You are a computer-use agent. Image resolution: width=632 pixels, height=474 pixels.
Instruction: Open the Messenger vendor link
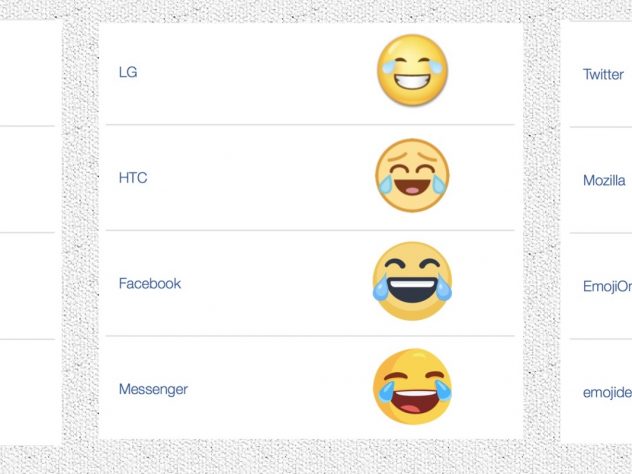[x=153, y=389]
